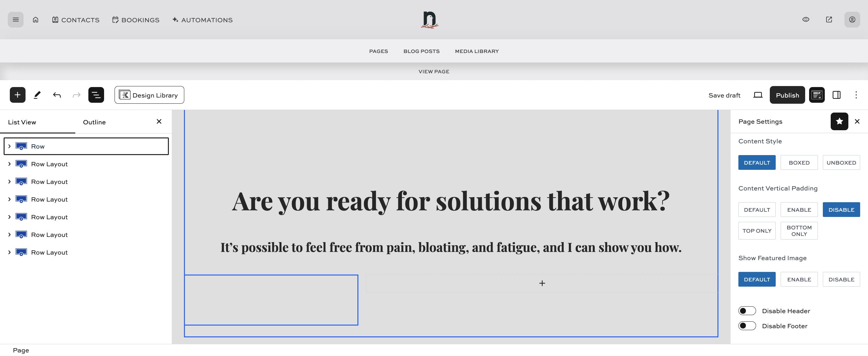
Task: Toggle Disable Footer switch
Action: pyautogui.click(x=747, y=326)
